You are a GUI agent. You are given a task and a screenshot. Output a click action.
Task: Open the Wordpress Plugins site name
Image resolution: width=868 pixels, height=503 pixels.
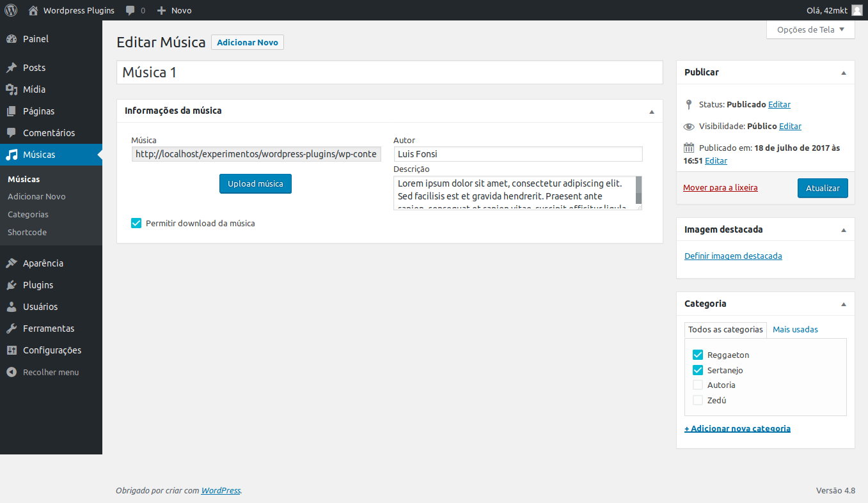tap(79, 10)
